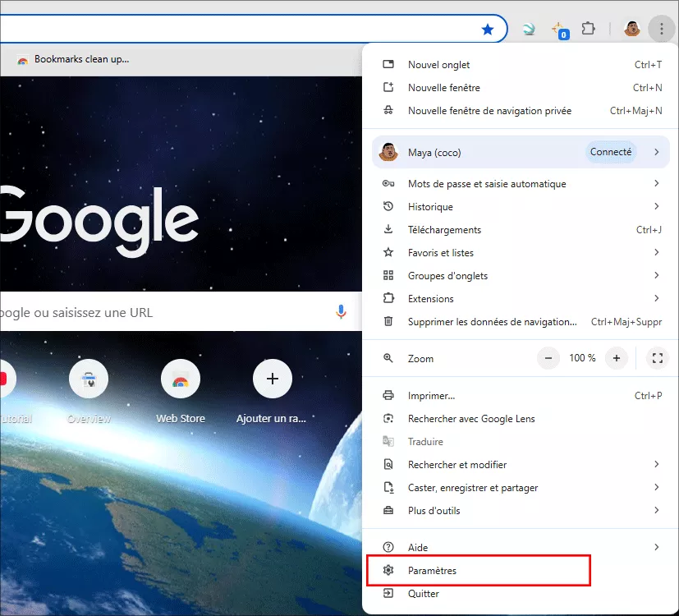Image resolution: width=679 pixels, height=616 pixels.
Task: Open Paramètres from the menu
Action: click(432, 571)
